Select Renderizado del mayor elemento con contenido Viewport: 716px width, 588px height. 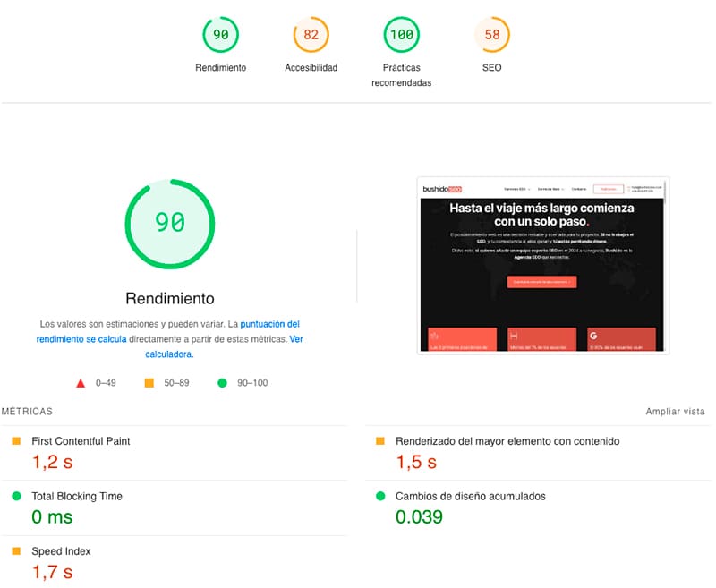pyautogui.click(x=507, y=441)
